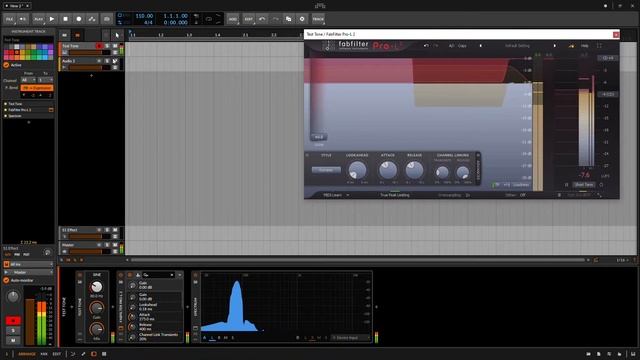
Task: Toggle the Auto-monitor checkbox
Action: [x=6, y=280]
